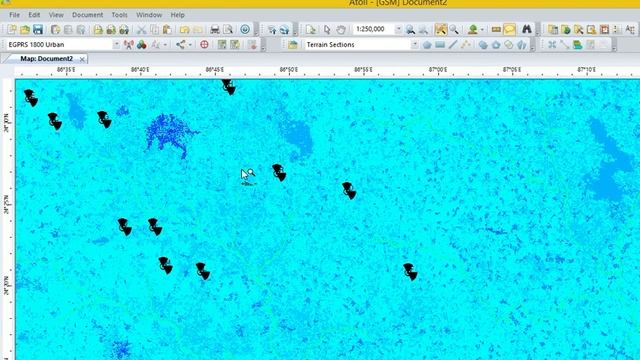Choose the hand Pan map tool

(x=341, y=29)
